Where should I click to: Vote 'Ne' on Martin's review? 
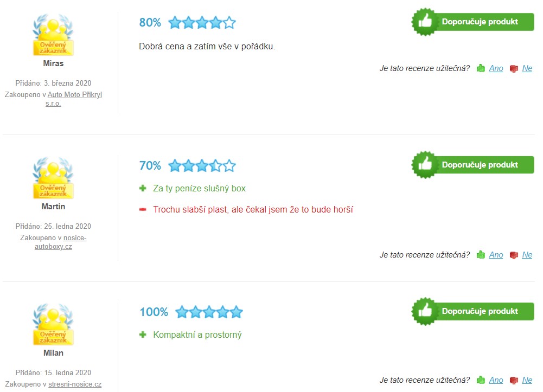click(x=527, y=255)
